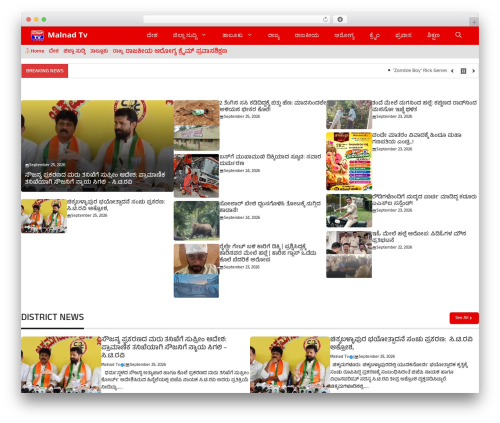Select ರಾಜಕೀಯ in the red navbar
This screenshot has width=500, height=423.
click(x=307, y=35)
